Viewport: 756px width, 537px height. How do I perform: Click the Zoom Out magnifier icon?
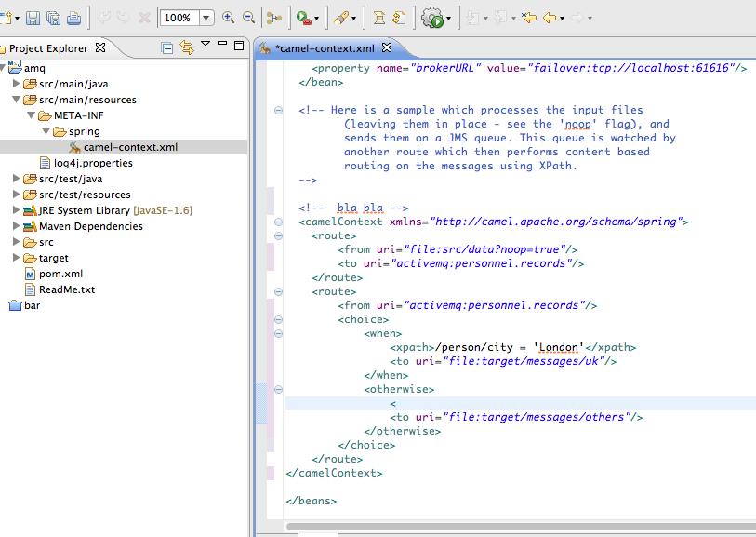248,18
